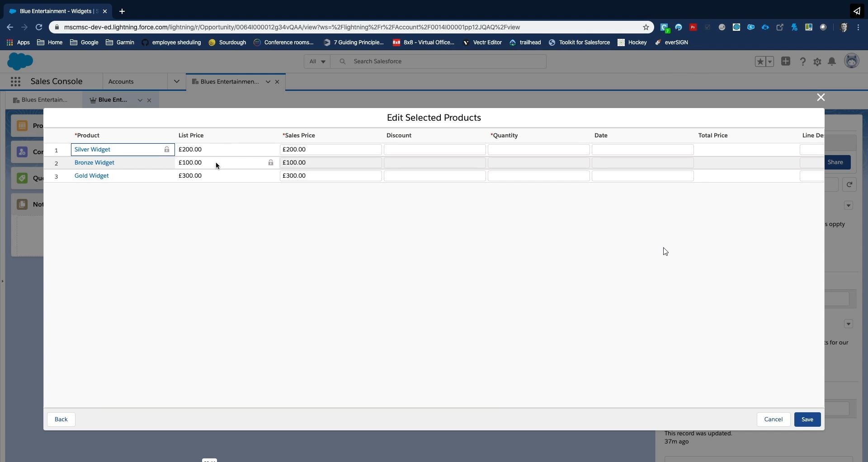Reload the page in browser
Screen dimensions: 868x462
point(39,27)
